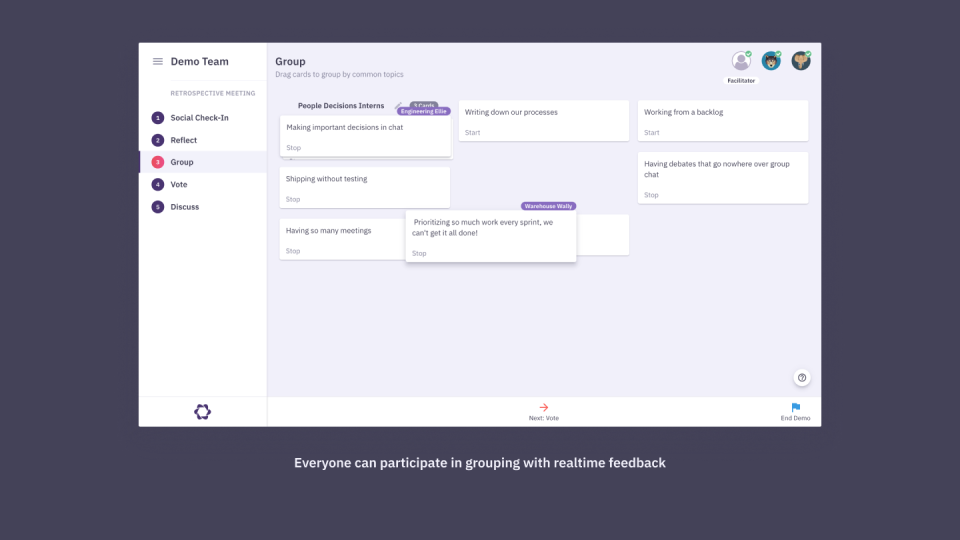Click the Facilitator default avatar
The height and width of the screenshot is (540, 960).
tap(741, 61)
